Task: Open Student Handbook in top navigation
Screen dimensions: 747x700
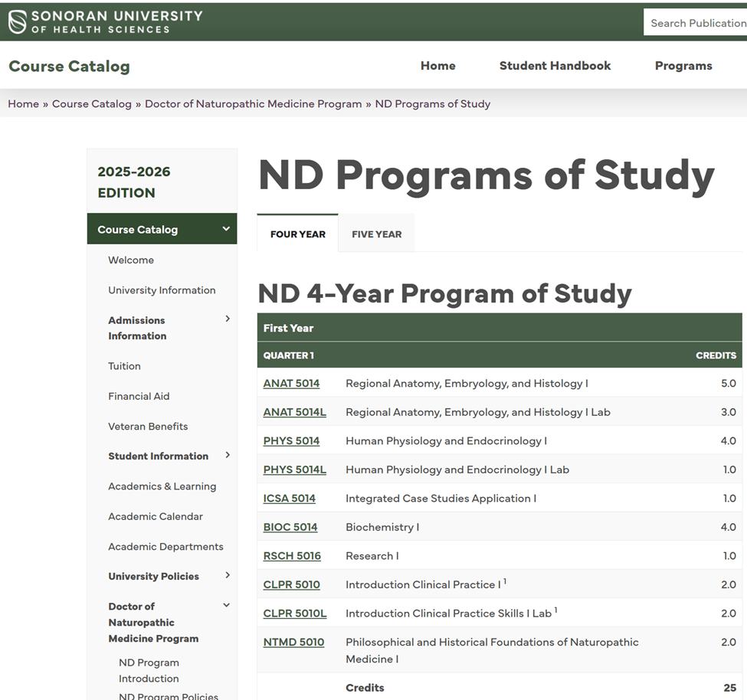Action: click(x=555, y=66)
